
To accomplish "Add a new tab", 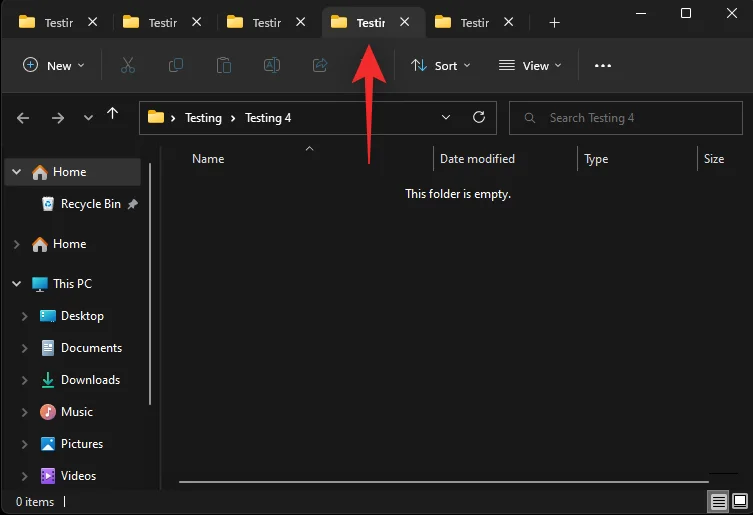I will (555, 22).
